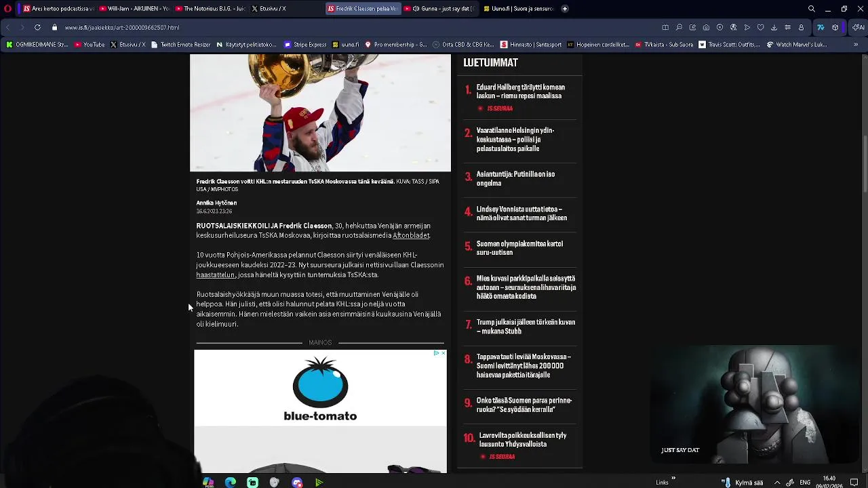Image resolution: width=868 pixels, height=488 pixels.
Task: Open the Opera menu logo
Action: pyautogui.click(x=8, y=9)
